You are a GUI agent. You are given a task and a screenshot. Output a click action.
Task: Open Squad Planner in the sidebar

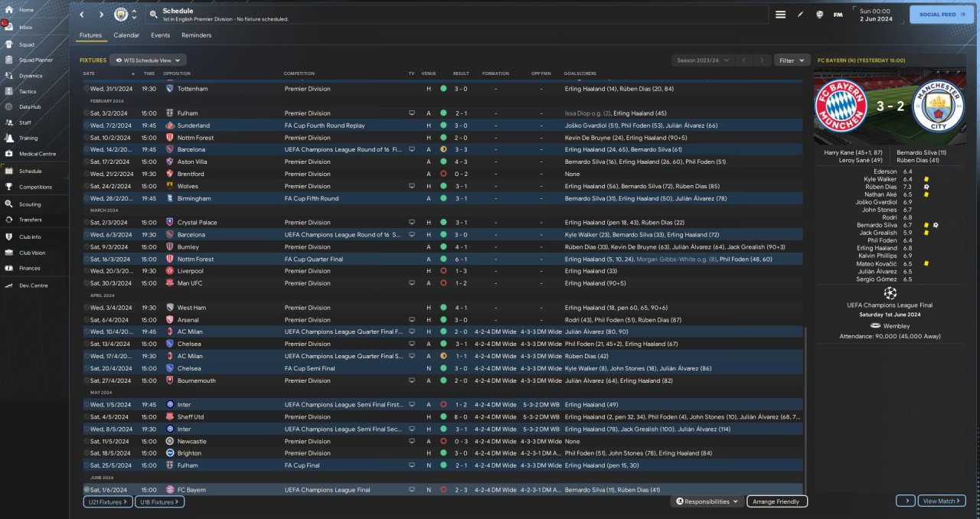pos(8,60)
